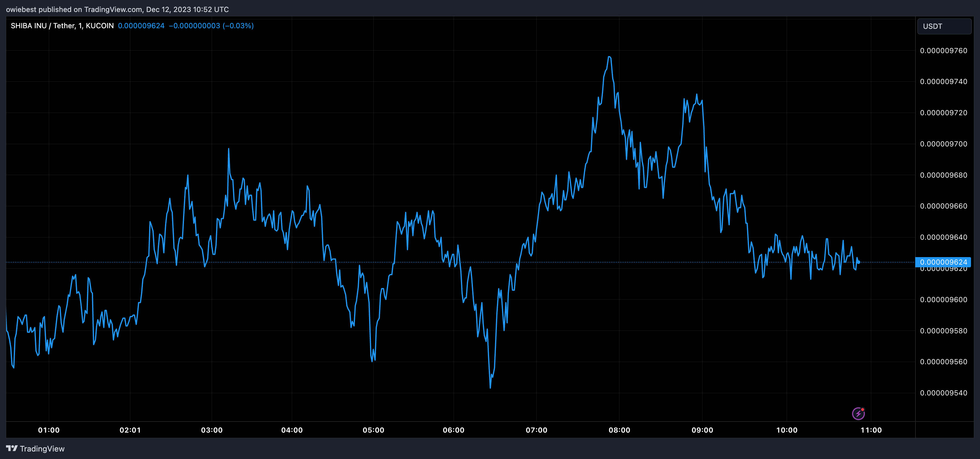Viewport: 980px width, 459px height.
Task: Click the purple lightning quick-action icon
Action: [859, 413]
